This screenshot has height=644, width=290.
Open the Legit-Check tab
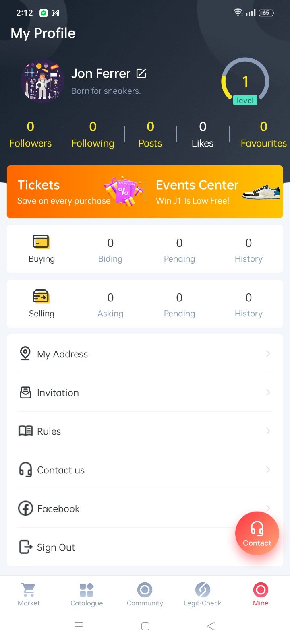(x=203, y=594)
